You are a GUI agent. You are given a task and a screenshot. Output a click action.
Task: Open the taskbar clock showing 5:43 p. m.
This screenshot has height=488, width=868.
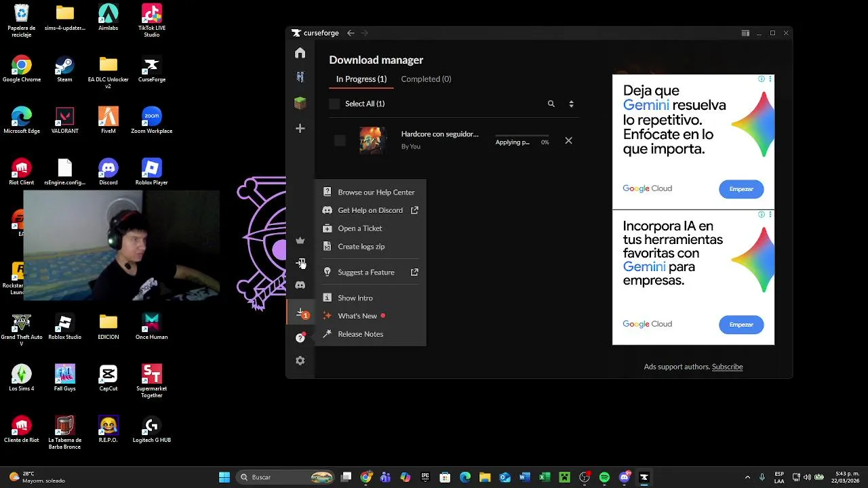(844, 477)
